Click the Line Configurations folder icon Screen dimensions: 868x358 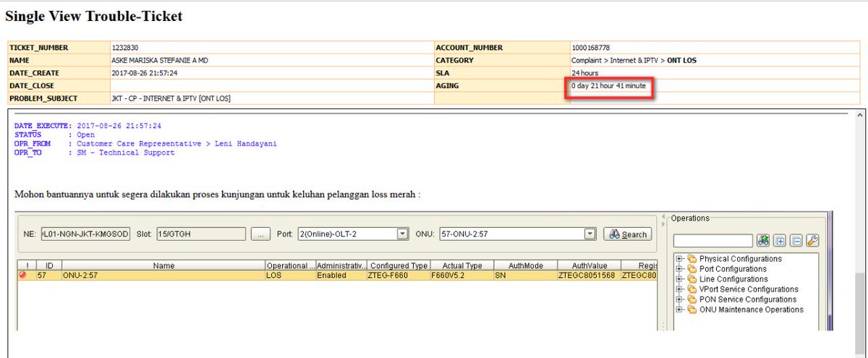(x=692, y=279)
